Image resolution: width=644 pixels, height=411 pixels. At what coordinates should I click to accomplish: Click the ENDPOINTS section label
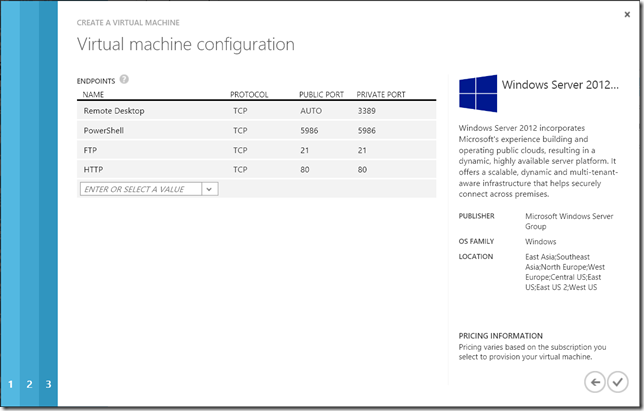pyautogui.click(x=96, y=81)
